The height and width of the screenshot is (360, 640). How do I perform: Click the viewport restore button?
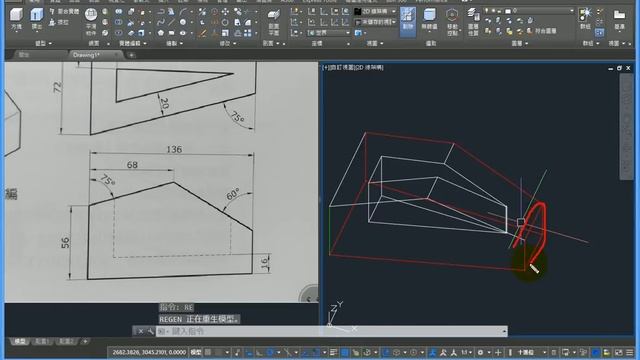pyautogui.click(x=619, y=68)
